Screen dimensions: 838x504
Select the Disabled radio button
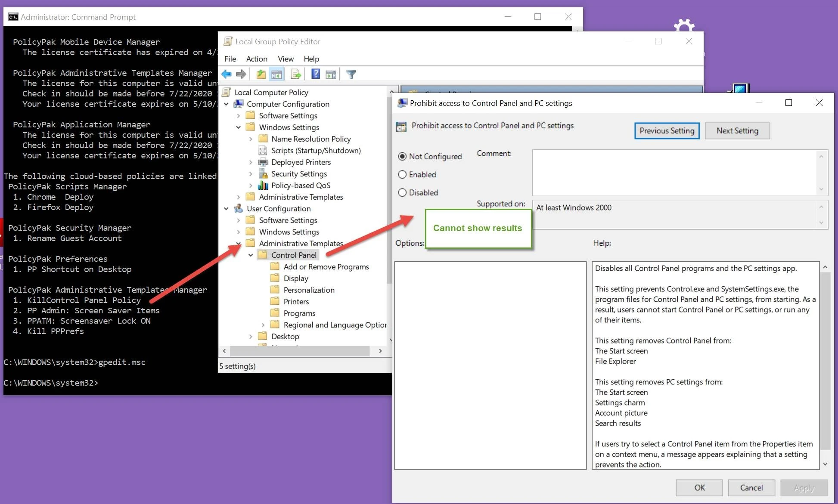coord(402,192)
